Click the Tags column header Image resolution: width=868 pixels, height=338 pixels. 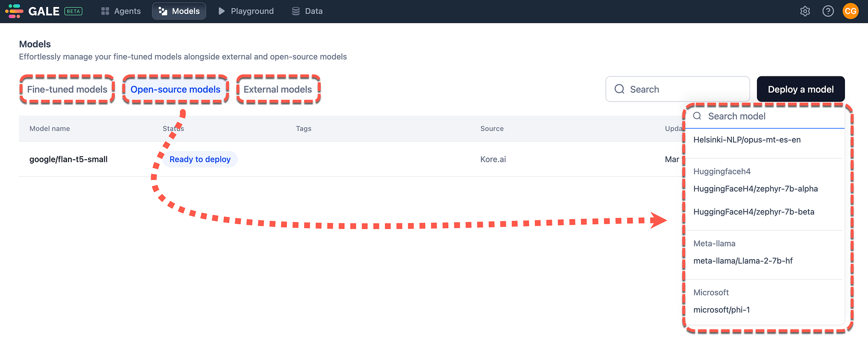coord(304,128)
